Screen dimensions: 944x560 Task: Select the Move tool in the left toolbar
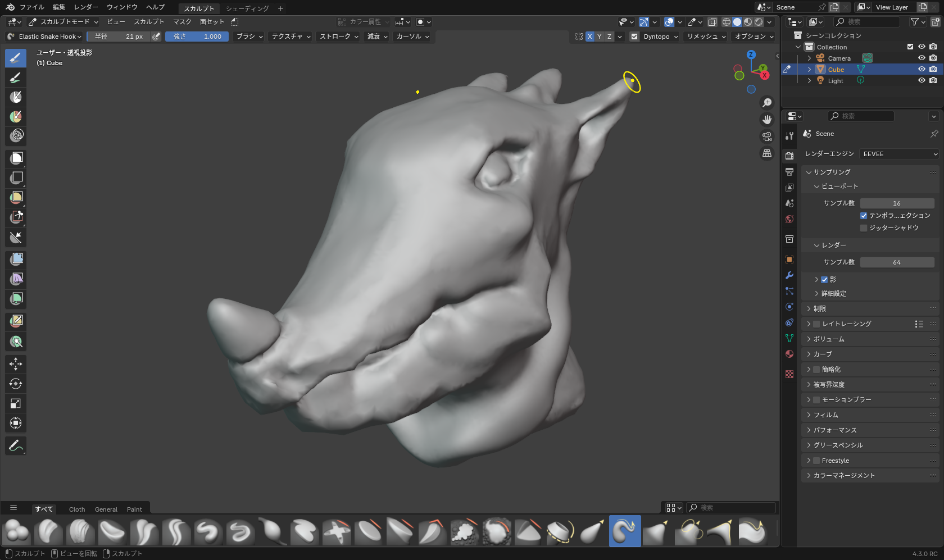pos(16,364)
